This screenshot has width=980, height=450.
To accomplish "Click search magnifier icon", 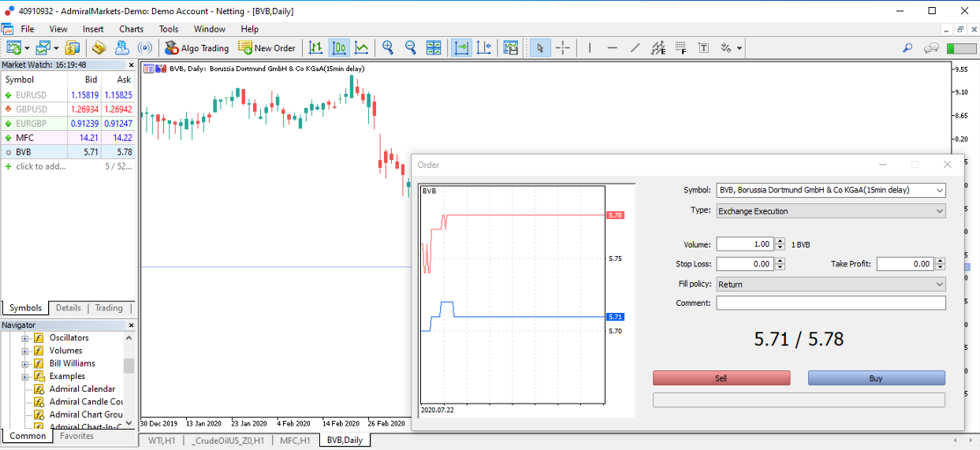I will 907,48.
